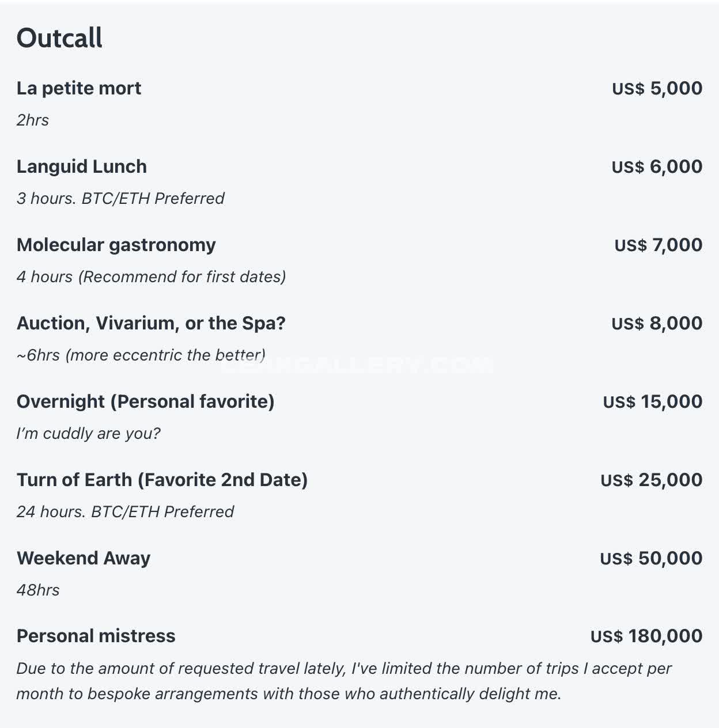The image size is (719, 728).
Task: Select the Languid Lunch entry
Action: point(82,166)
